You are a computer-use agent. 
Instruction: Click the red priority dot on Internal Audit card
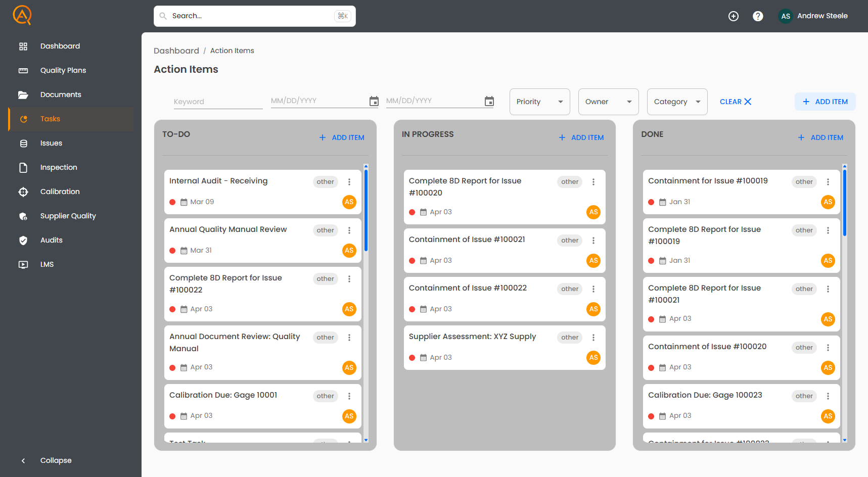click(172, 202)
